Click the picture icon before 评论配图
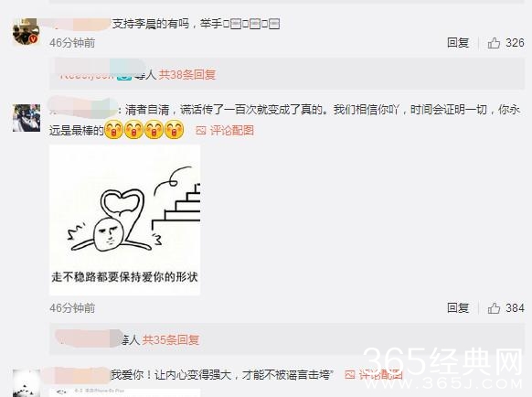The image size is (532, 397). pos(201,131)
